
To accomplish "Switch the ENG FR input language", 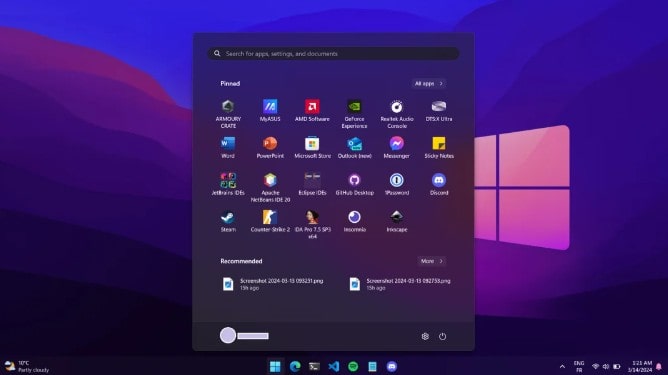I will (579, 366).
